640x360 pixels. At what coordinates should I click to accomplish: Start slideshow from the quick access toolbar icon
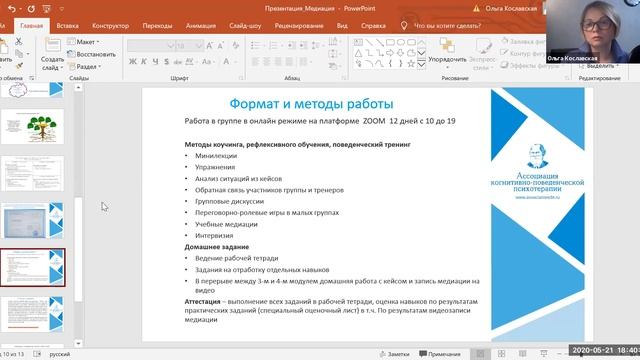[47, 9]
